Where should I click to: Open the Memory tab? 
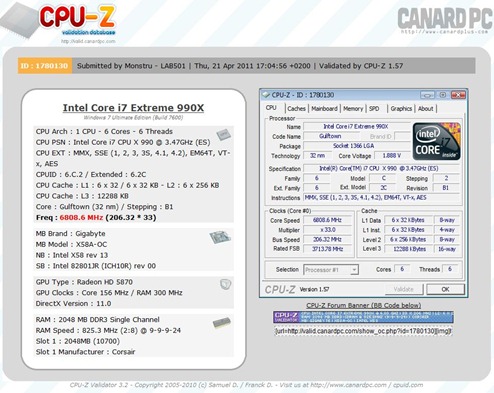(x=353, y=109)
